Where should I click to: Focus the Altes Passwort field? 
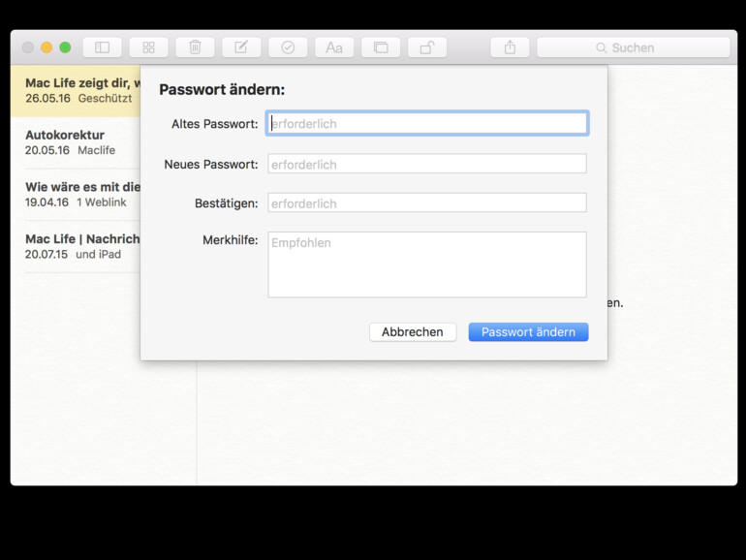[427, 124]
